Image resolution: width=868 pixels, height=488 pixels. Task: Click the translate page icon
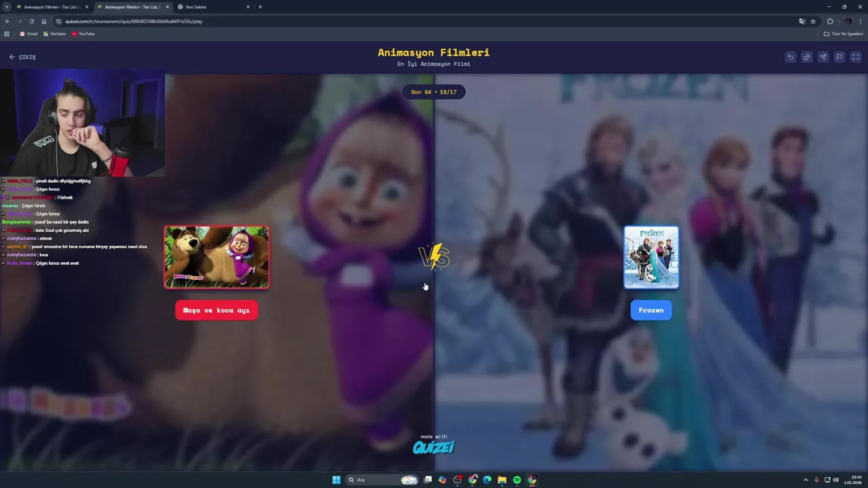click(802, 21)
